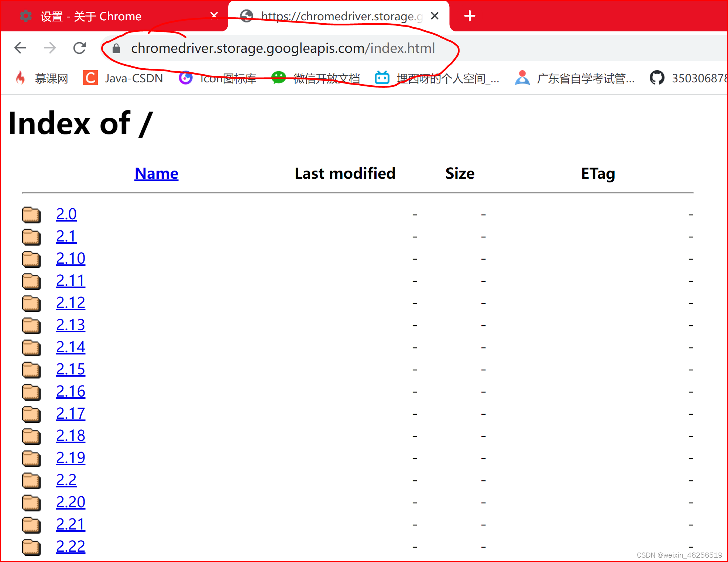Open the 2.10 folder link
The height and width of the screenshot is (562, 728).
tap(71, 258)
